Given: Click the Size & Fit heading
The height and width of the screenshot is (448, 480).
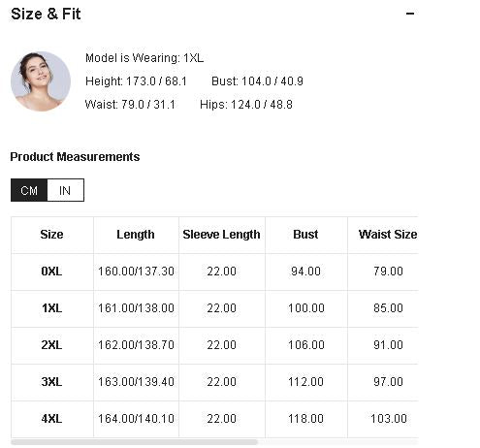Looking at the screenshot, I should click(x=46, y=14).
